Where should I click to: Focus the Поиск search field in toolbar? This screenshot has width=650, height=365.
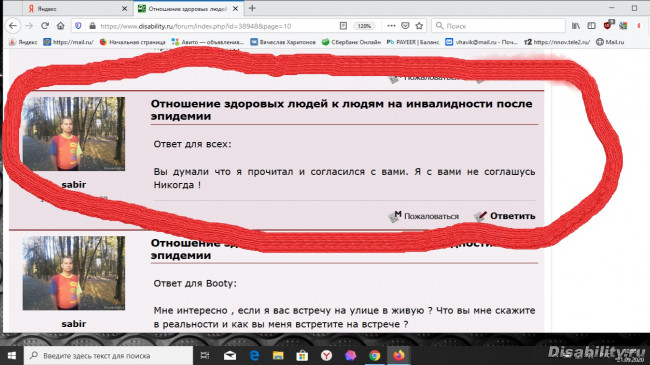click(x=499, y=26)
